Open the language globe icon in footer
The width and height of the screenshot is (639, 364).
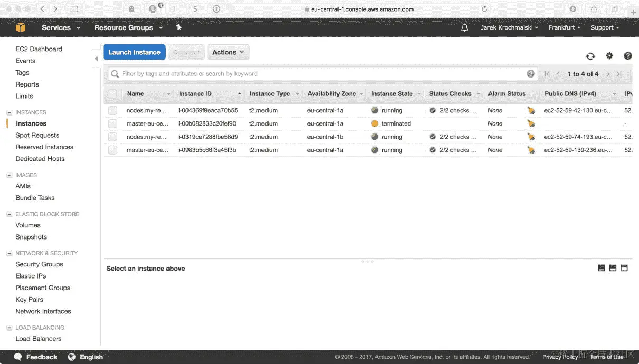tap(72, 357)
